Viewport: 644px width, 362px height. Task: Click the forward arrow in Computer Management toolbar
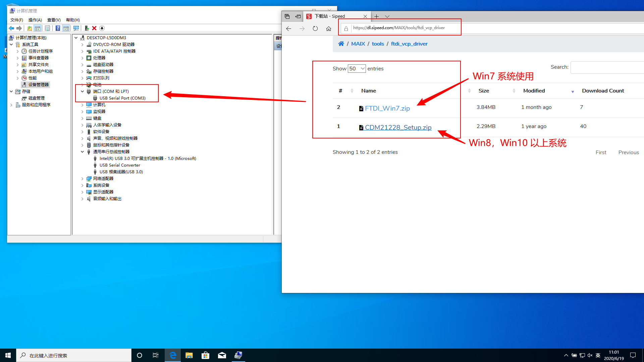tap(19, 28)
